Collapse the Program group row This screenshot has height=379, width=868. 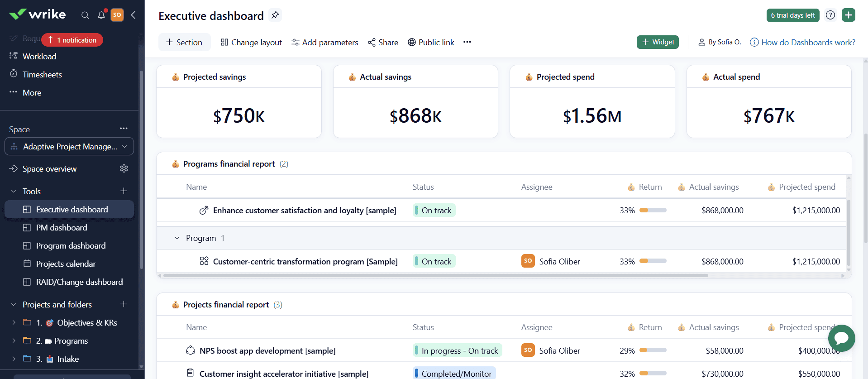pos(177,238)
